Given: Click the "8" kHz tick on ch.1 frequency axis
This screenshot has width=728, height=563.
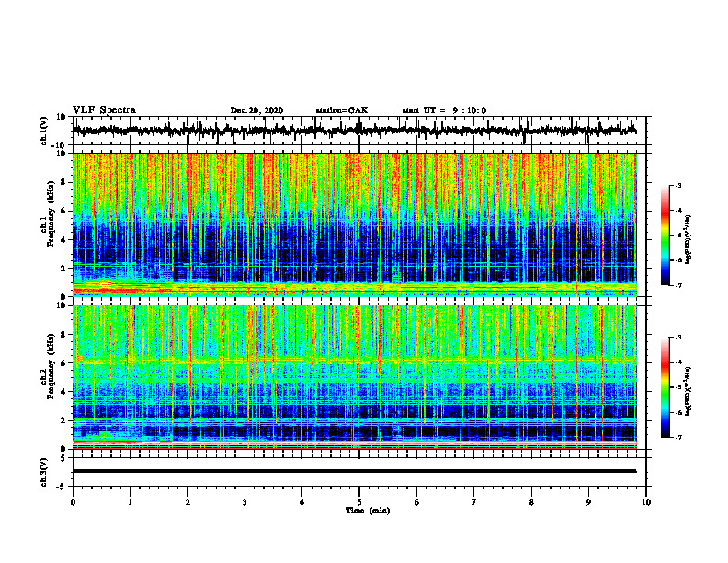Looking at the screenshot, I should [64, 182].
